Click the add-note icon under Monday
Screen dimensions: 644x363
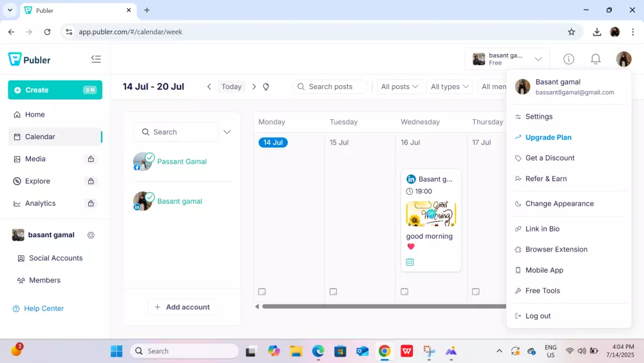(262, 291)
